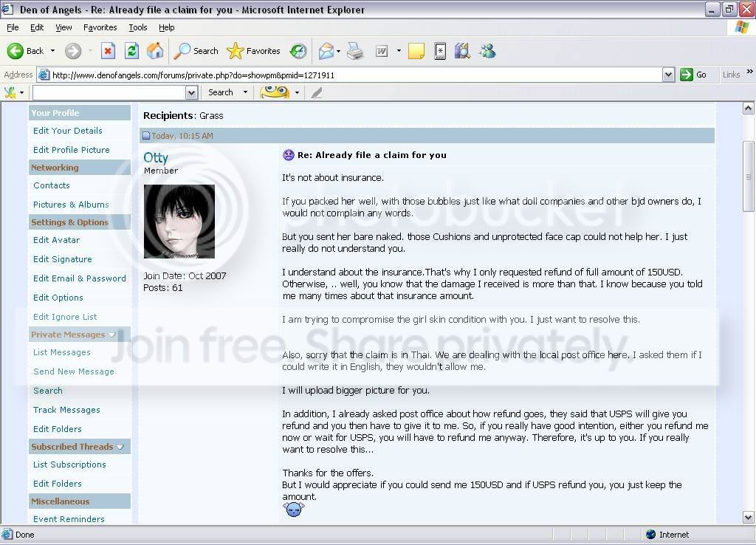Screen dimensions: 756x545
Task: Click the post status icon beside Today
Action: pos(146,136)
